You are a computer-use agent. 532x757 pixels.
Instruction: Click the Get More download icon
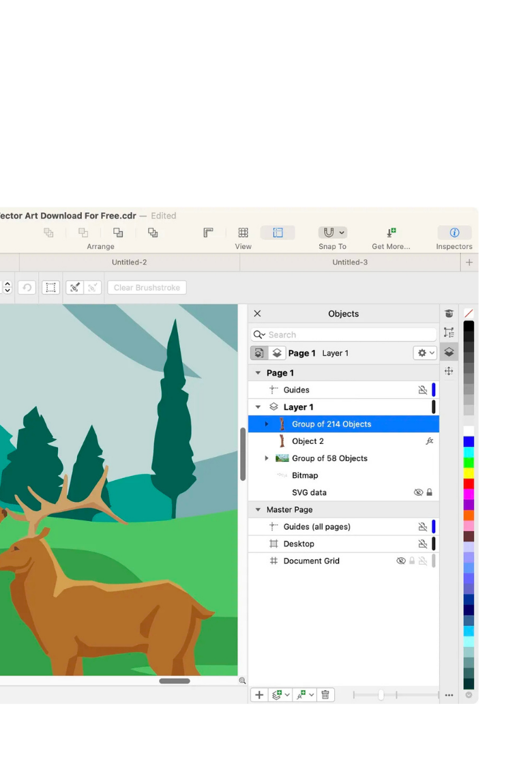(x=391, y=233)
